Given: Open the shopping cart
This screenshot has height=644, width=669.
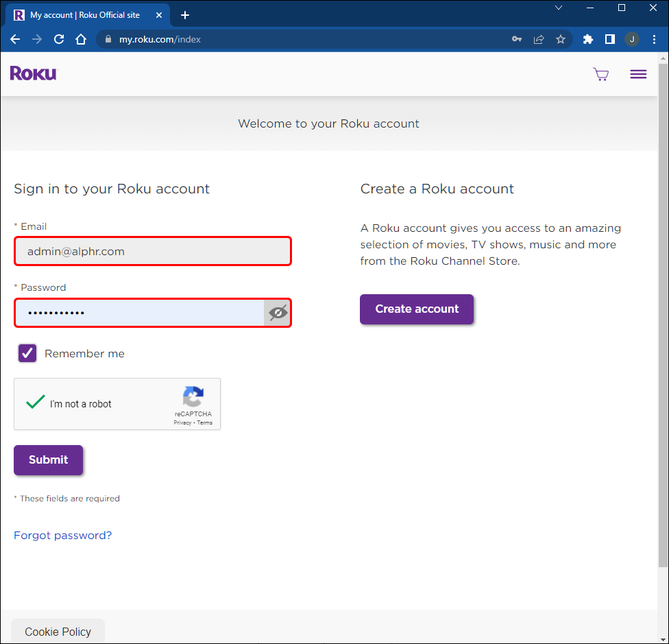Looking at the screenshot, I should pos(600,74).
